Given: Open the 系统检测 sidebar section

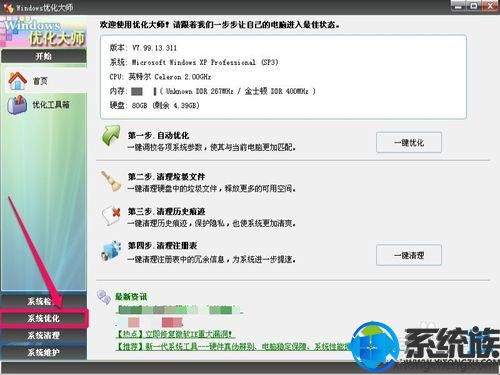Looking at the screenshot, I should [x=44, y=301].
